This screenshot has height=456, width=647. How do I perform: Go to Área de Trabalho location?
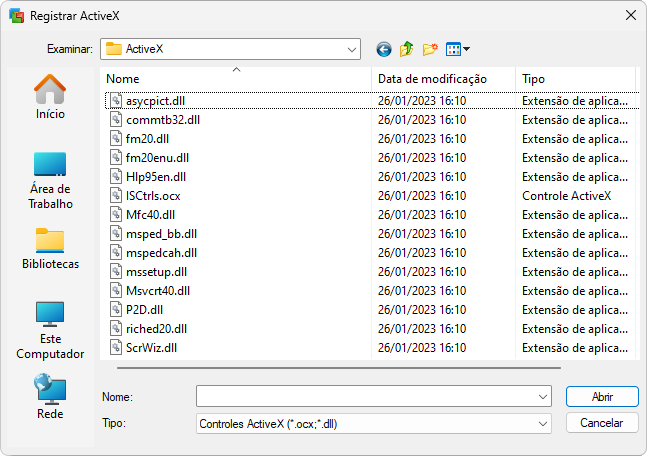tap(50, 180)
